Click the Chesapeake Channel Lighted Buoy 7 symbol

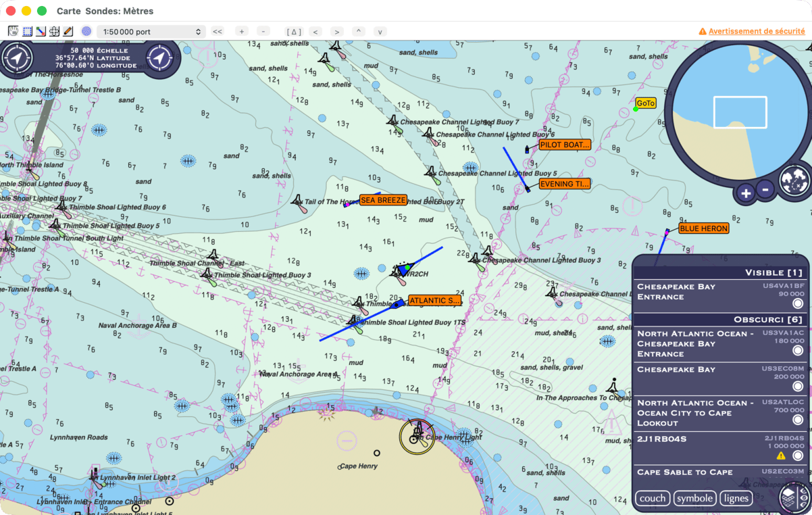393,122
